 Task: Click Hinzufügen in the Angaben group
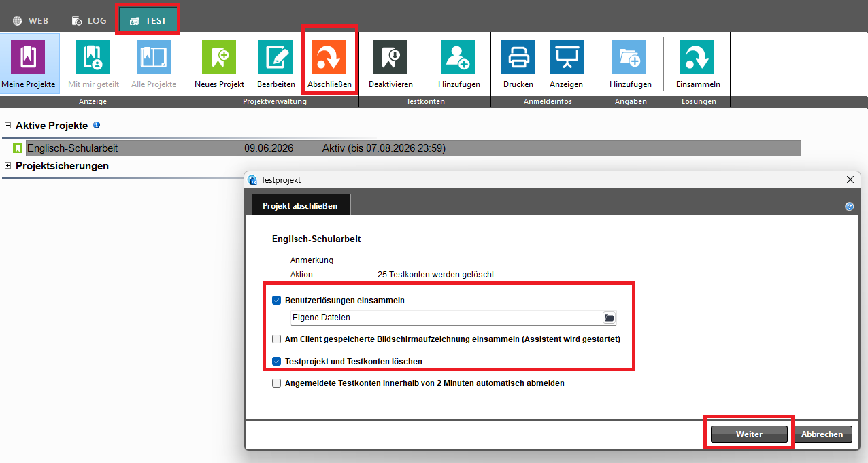click(x=629, y=56)
